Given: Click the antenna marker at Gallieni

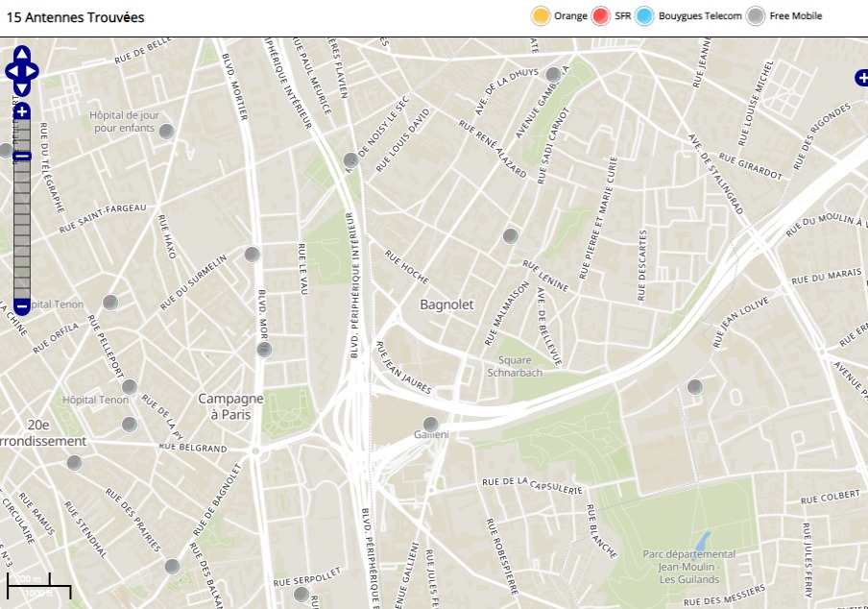Looking at the screenshot, I should coord(431,424).
